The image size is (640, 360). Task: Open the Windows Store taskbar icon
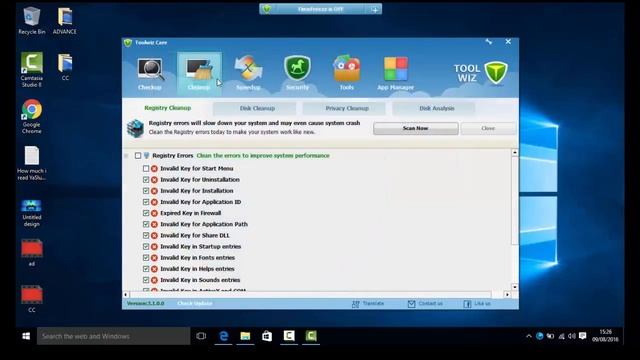point(267,336)
